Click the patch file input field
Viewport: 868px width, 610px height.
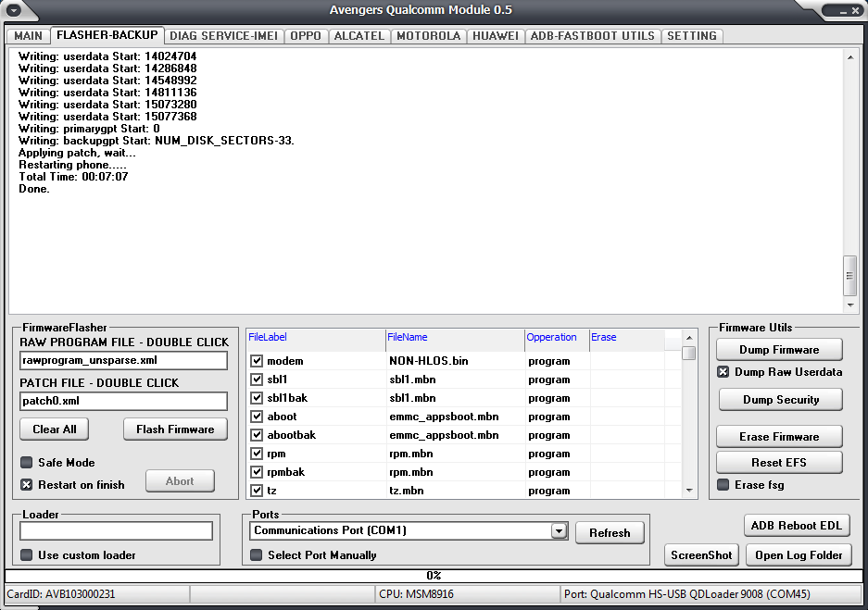pos(123,401)
